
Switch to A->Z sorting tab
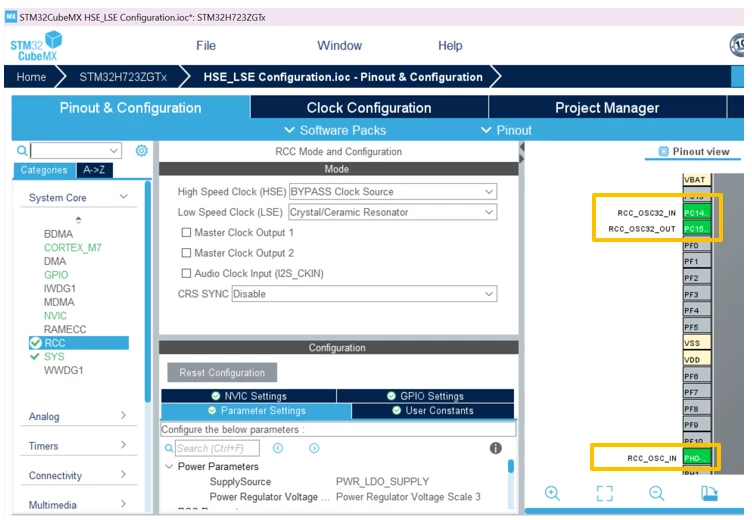click(94, 170)
